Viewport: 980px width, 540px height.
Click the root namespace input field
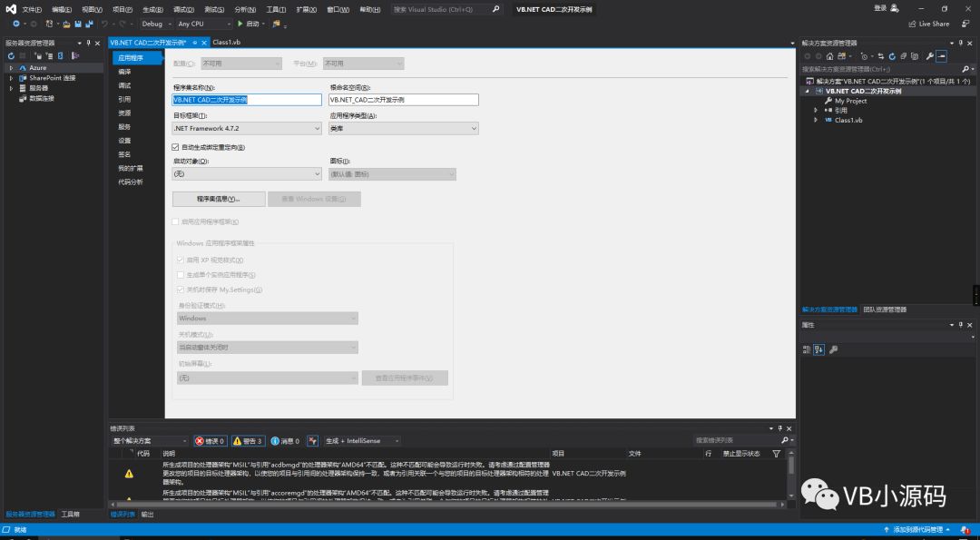(x=404, y=100)
